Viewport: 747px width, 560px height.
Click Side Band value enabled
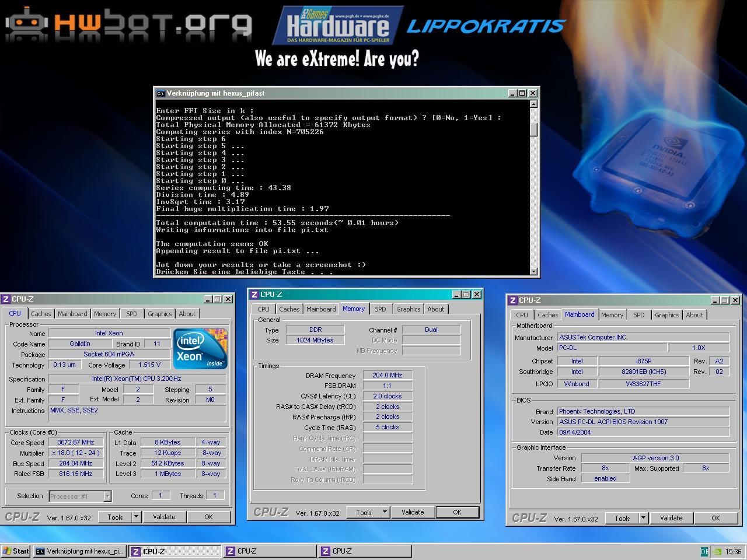[x=605, y=478]
